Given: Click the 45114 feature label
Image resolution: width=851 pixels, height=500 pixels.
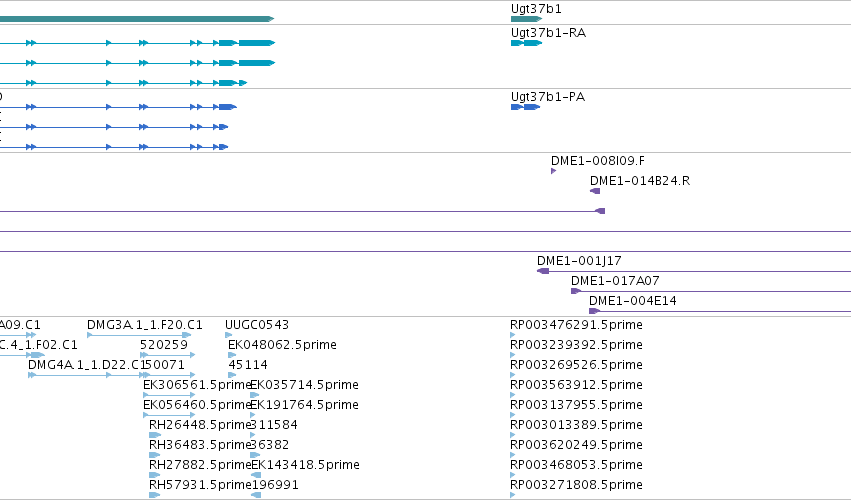Looking at the screenshot, I should click(248, 365).
